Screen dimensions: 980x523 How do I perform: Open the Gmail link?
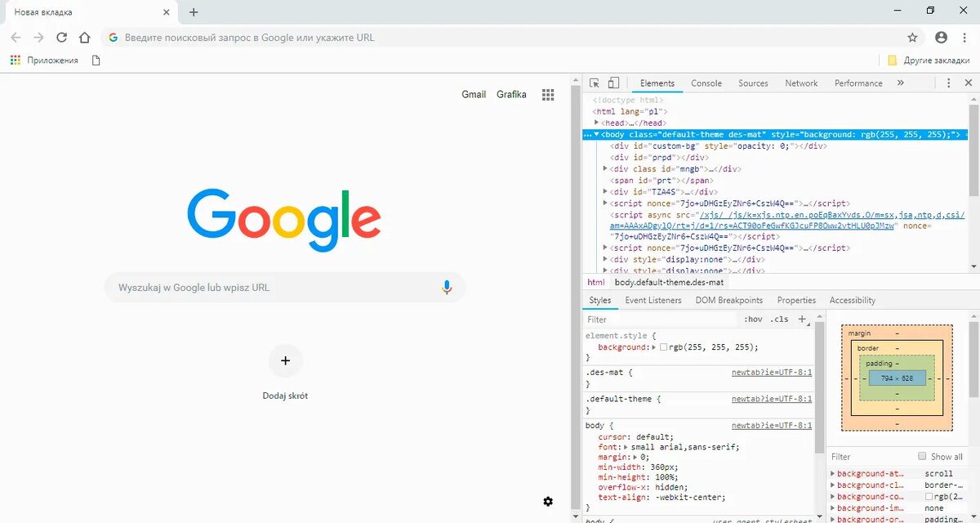(474, 95)
